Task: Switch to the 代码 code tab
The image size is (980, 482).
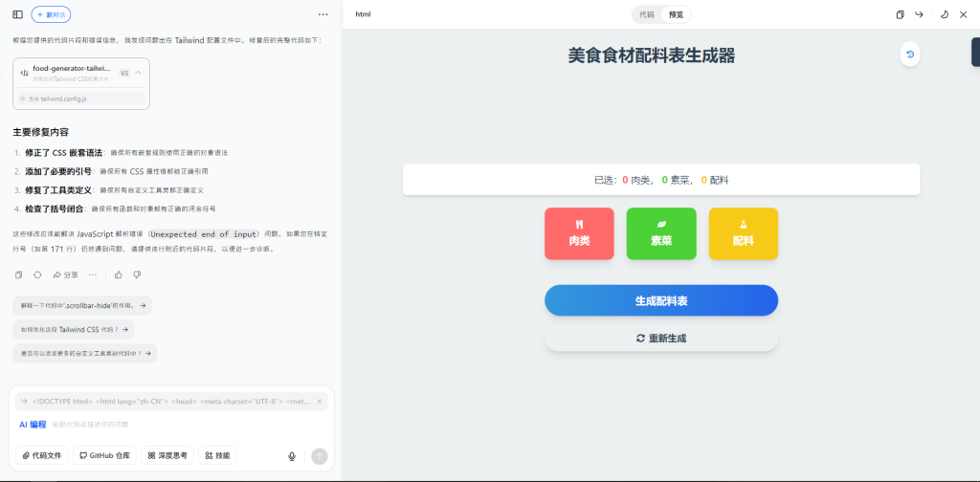Action: 647,14
